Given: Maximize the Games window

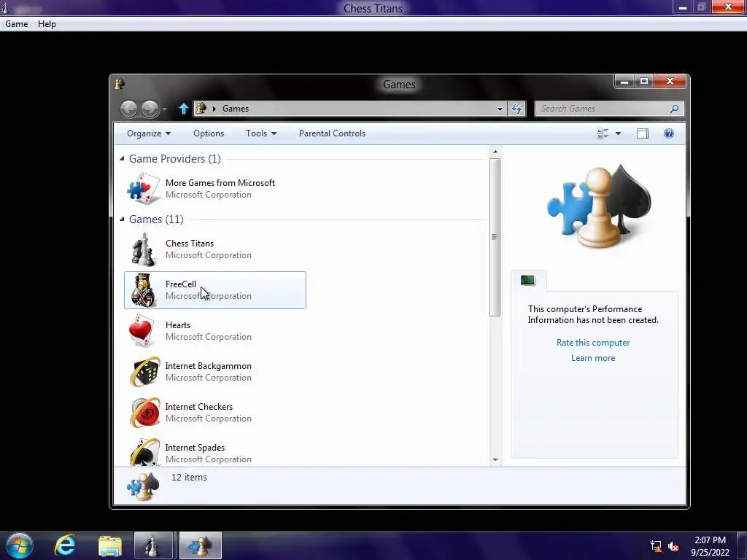Looking at the screenshot, I should (x=643, y=82).
